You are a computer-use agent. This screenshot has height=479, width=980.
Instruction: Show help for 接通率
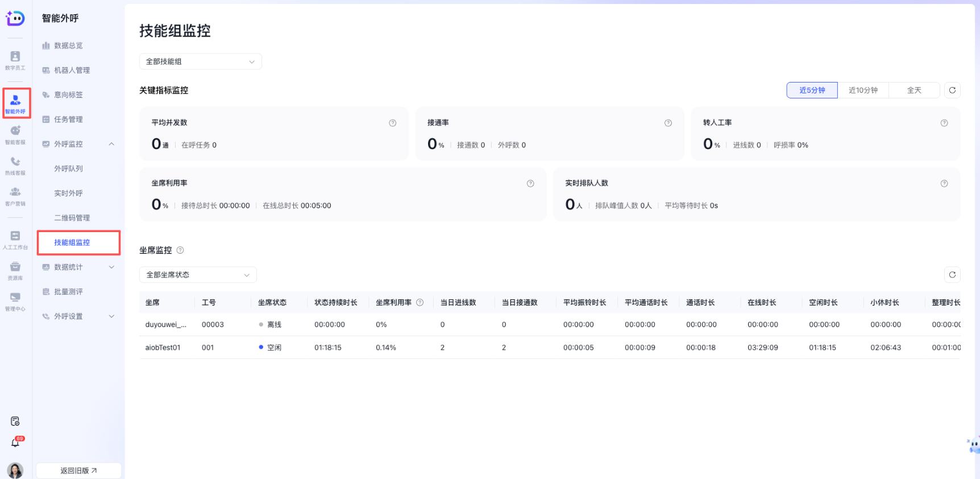pos(668,123)
